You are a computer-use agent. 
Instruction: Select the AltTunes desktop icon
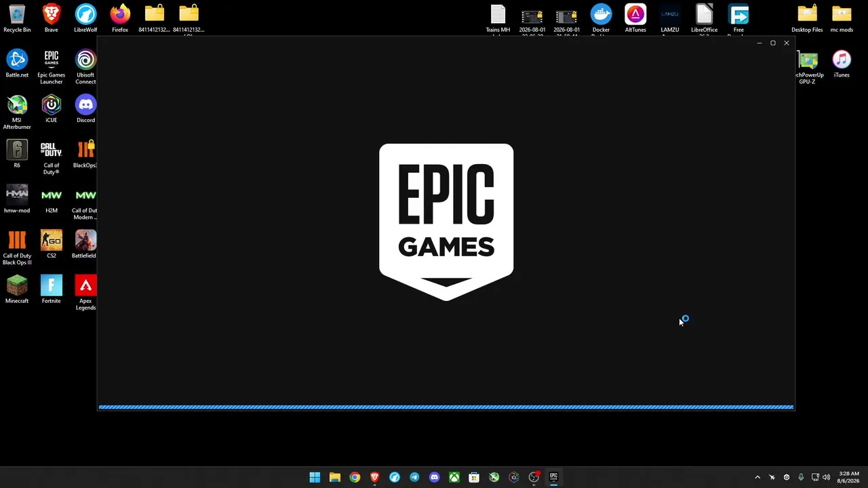pyautogui.click(x=635, y=18)
